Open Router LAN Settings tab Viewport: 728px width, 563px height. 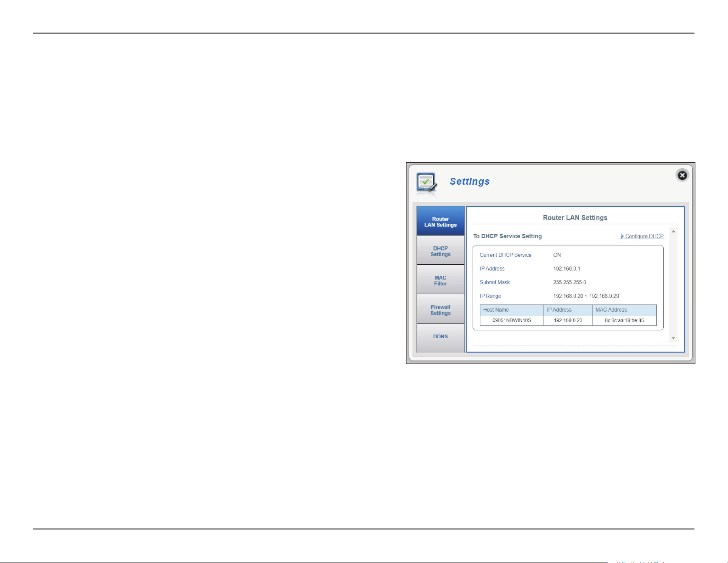(x=440, y=221)
